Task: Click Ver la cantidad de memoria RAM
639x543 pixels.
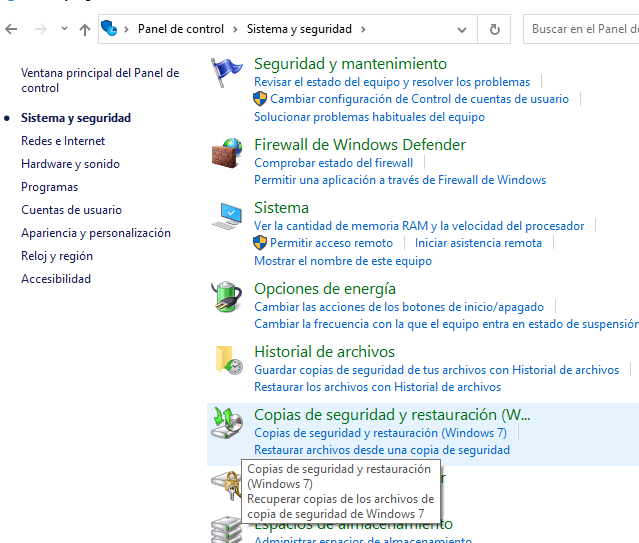Action: pyautogui.click(x=419, y=226)
